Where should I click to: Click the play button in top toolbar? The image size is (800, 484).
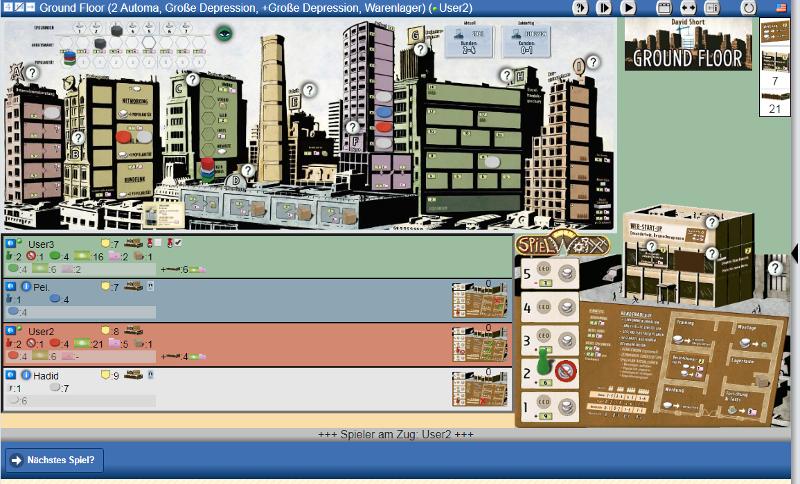[628, 7]
